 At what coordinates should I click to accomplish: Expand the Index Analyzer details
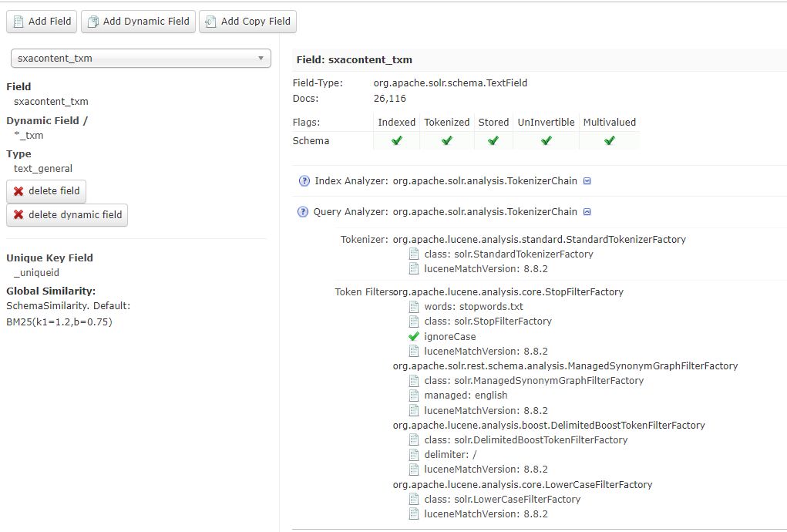pyautogui.click(x=587, y=181)
